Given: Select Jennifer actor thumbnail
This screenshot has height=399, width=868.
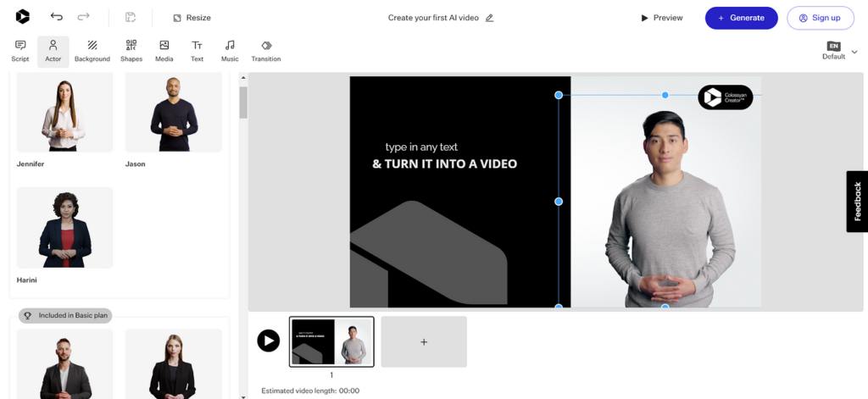Looking at the screenshot, I should [64, 112].
